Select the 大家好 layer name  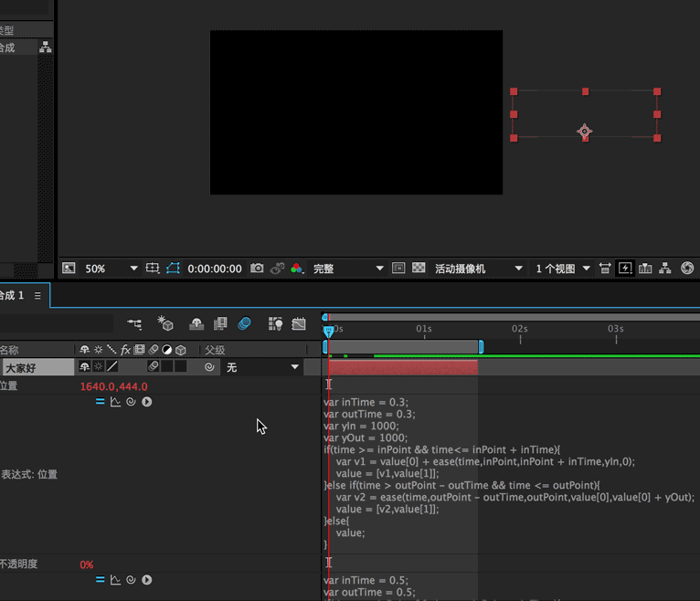38,368
